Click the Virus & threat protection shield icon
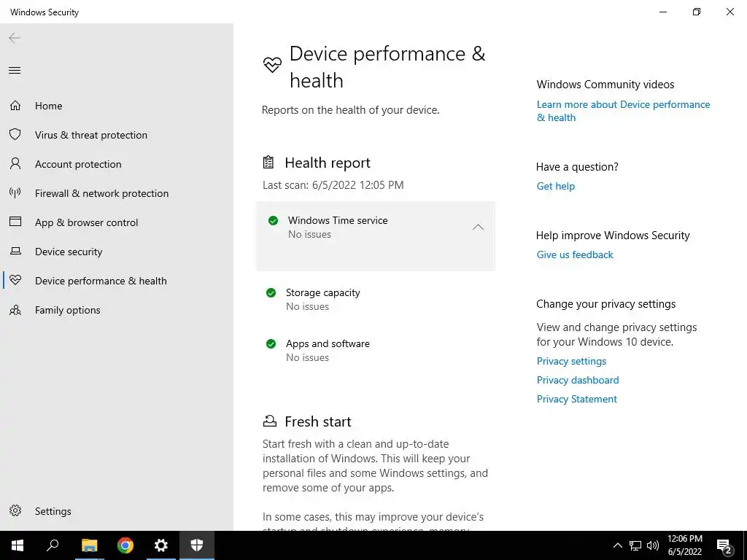Screen dimensions: 747x560 15,134
